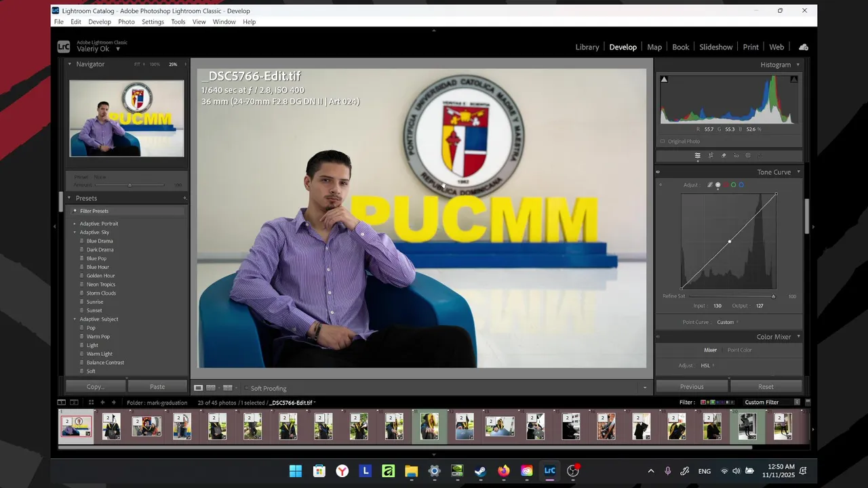Go forward with the filmstrip right arrow
The height and width of the screenshot is (488, 868).
pyautogui.click(x=113, y=403)
